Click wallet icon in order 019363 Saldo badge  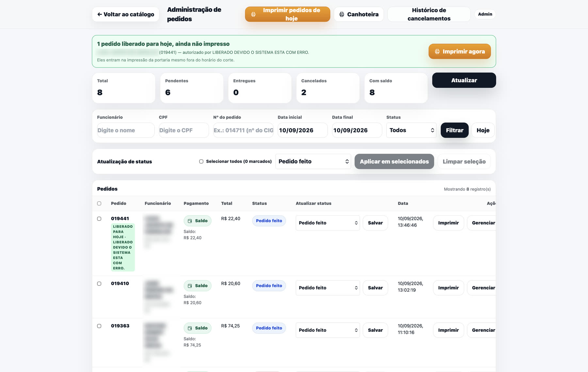coord(190,328)
